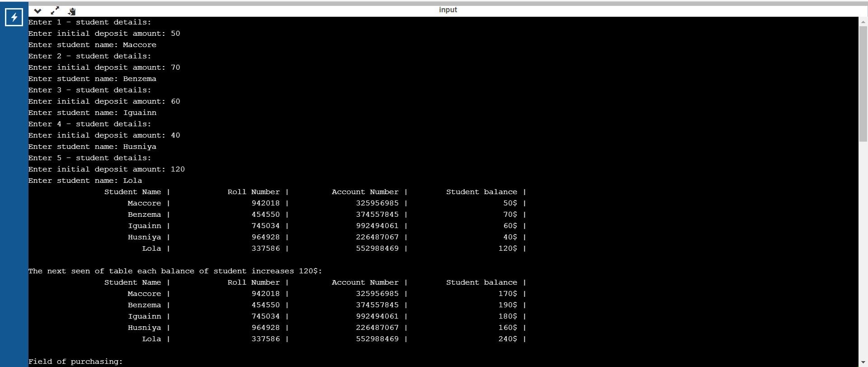The height and width of the screenshot is (367, 868).
Task: Click Lola's 240$ balance value
Action: pyautogui.click(x=508, y=339)
